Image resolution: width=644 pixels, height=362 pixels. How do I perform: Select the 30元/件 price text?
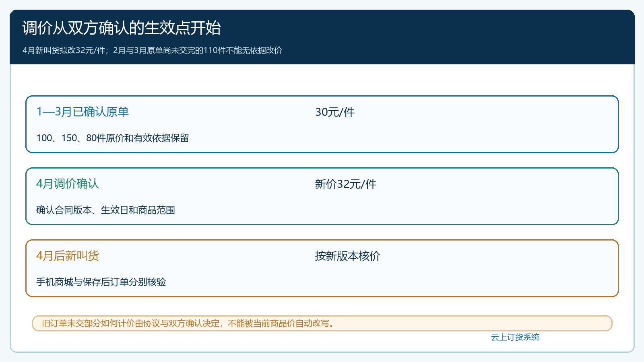(335, 112)
